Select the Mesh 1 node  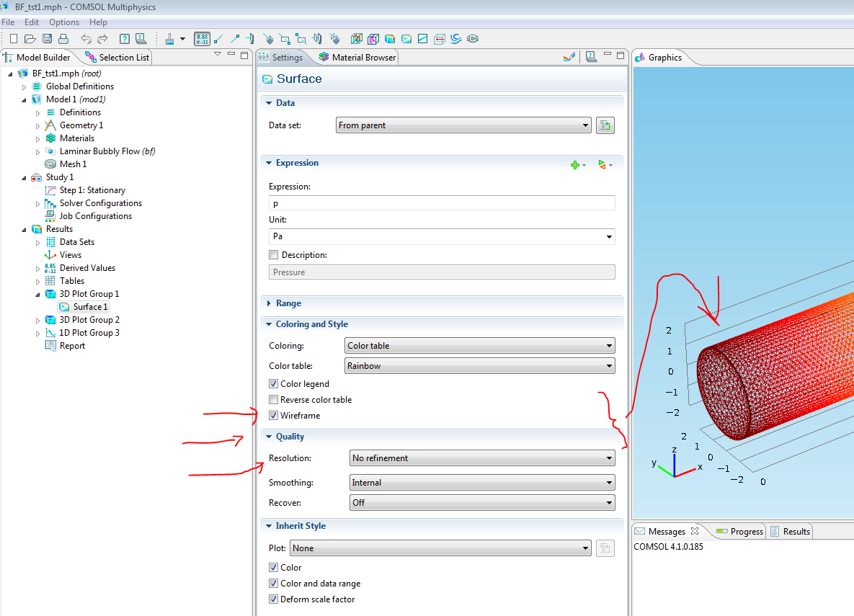[73, 164]
